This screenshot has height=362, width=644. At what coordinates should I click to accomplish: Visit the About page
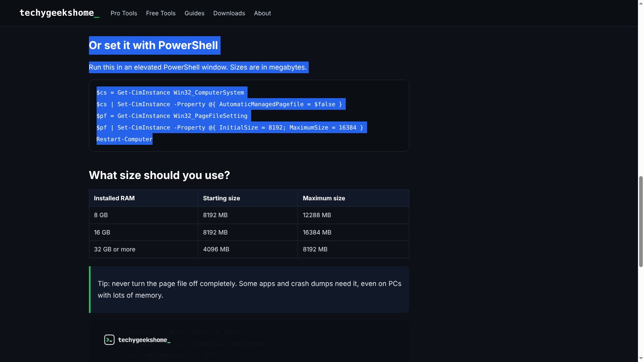262,13
